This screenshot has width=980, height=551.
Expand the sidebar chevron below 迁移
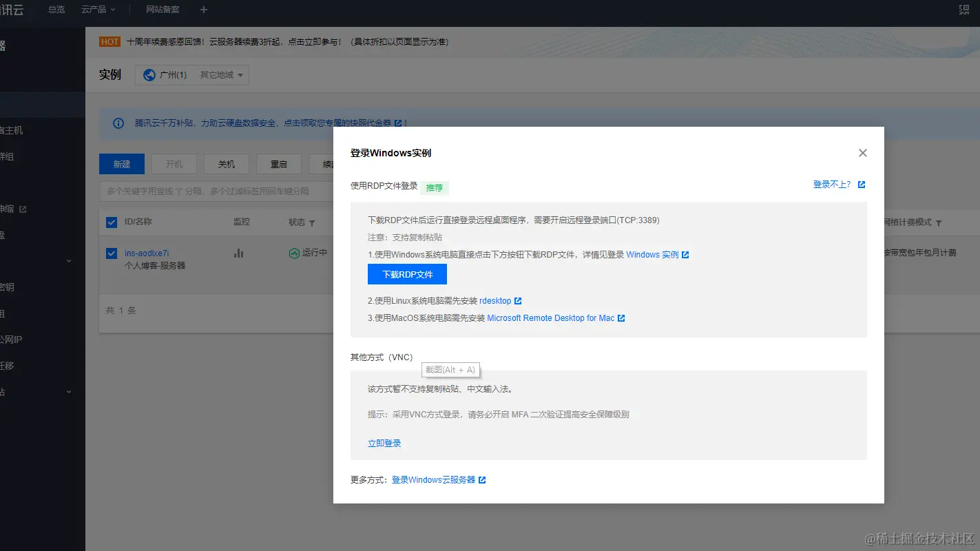pyautogui.click(x=69, y=392)
